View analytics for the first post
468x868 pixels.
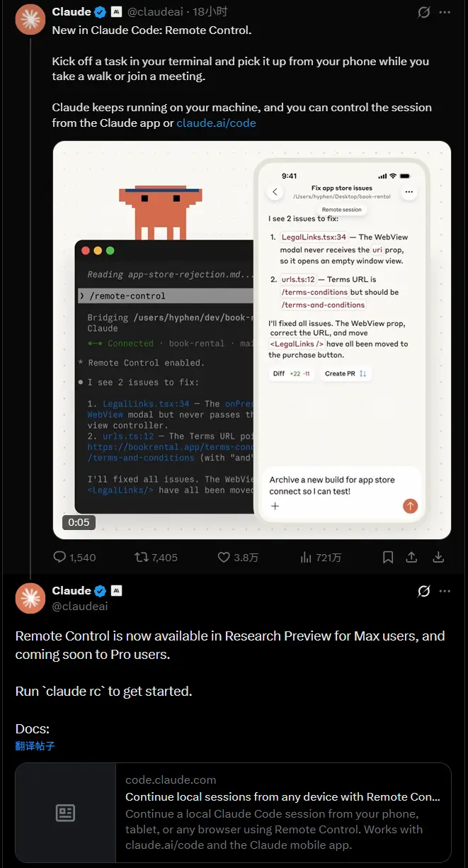[x=306, y=558]
